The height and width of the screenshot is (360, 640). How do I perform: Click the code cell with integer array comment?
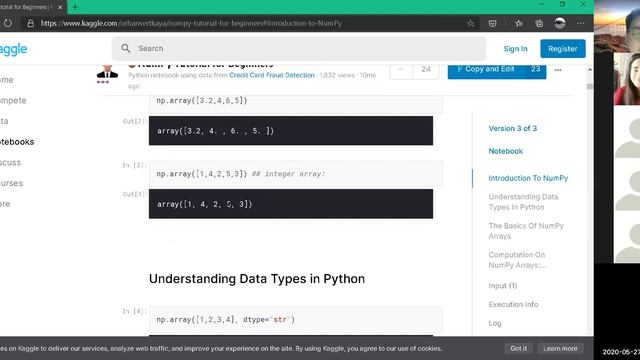click(x=296, y=174)
